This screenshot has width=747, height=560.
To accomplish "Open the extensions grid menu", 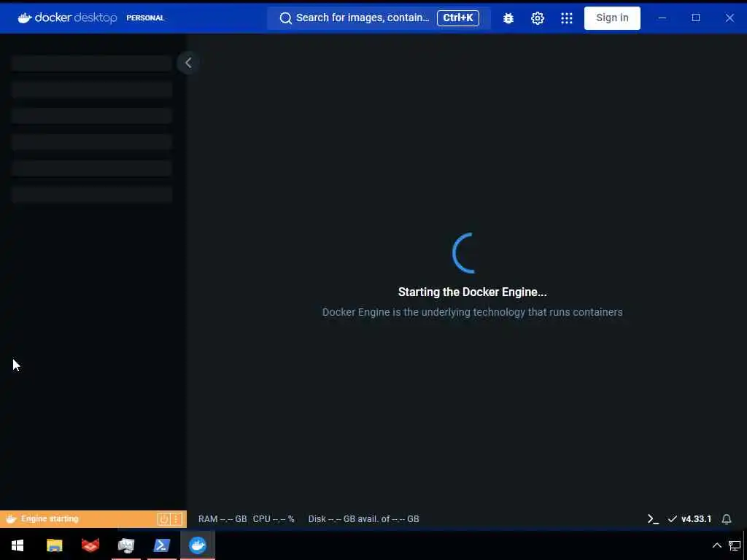I will pyautogui.click(x=566, y=18).
